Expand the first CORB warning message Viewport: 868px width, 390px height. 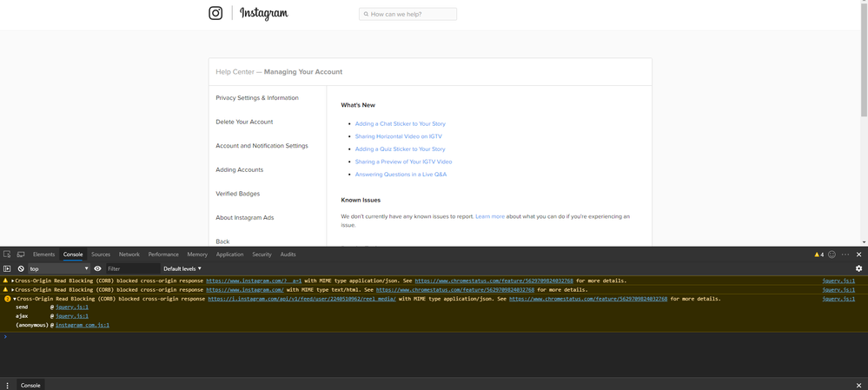tap(12, 281)
